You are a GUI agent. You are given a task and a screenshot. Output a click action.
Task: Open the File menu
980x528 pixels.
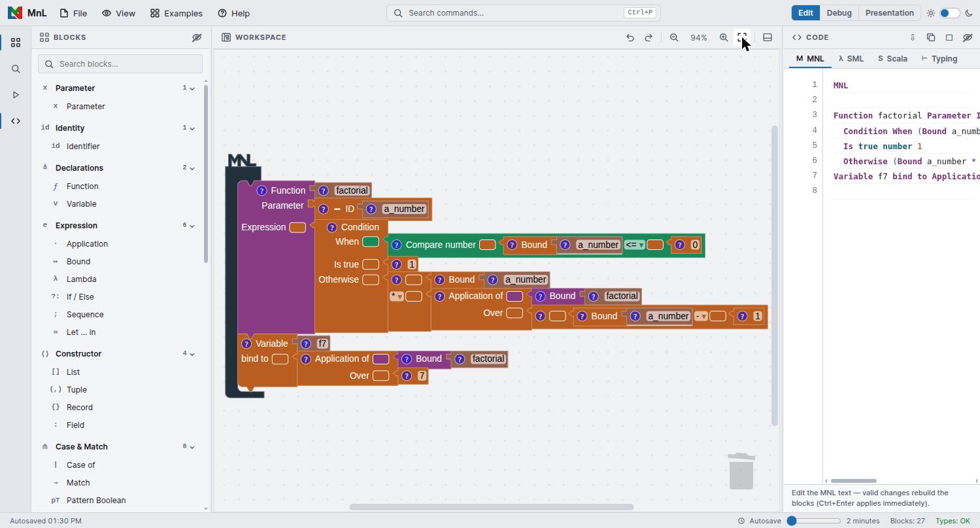point(73,13)
